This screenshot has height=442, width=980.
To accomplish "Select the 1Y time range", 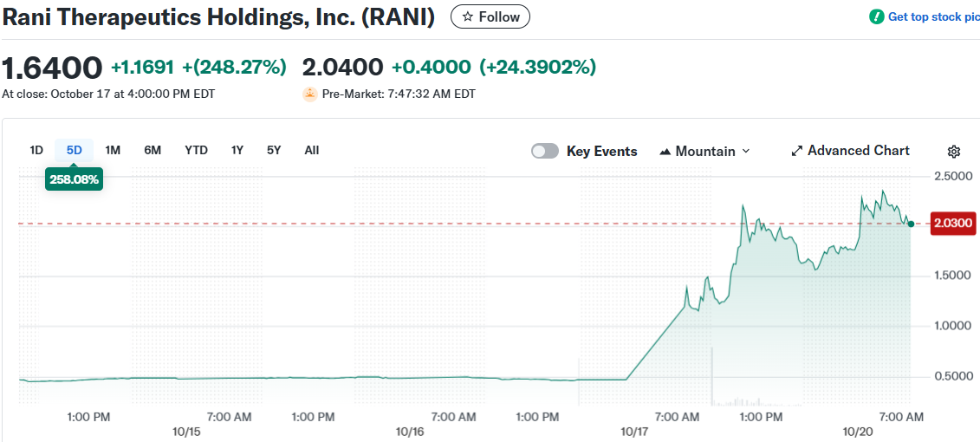I will (x=237, y=150).
